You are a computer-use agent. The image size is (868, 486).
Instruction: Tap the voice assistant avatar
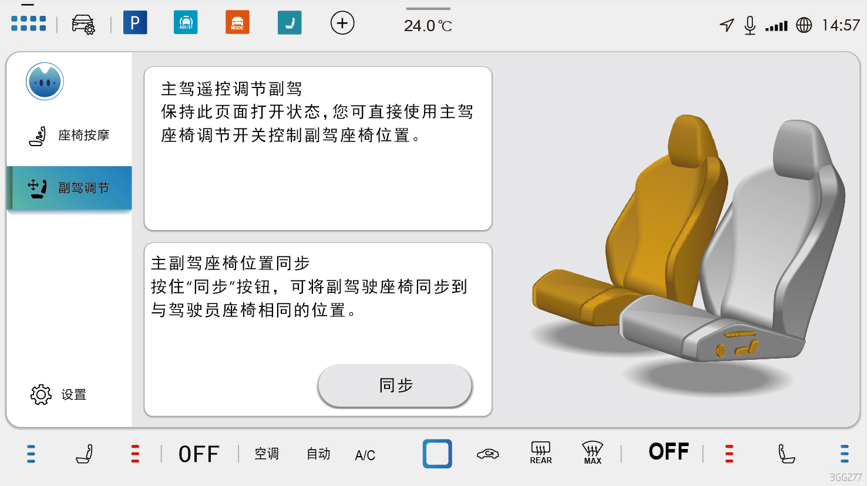click(x=45, y=82)
